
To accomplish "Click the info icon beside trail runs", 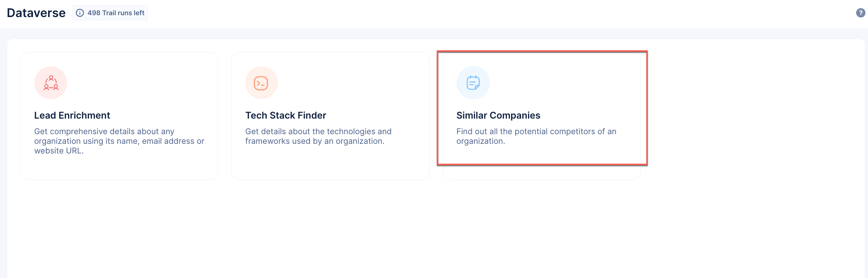I will tap(80, 13).
